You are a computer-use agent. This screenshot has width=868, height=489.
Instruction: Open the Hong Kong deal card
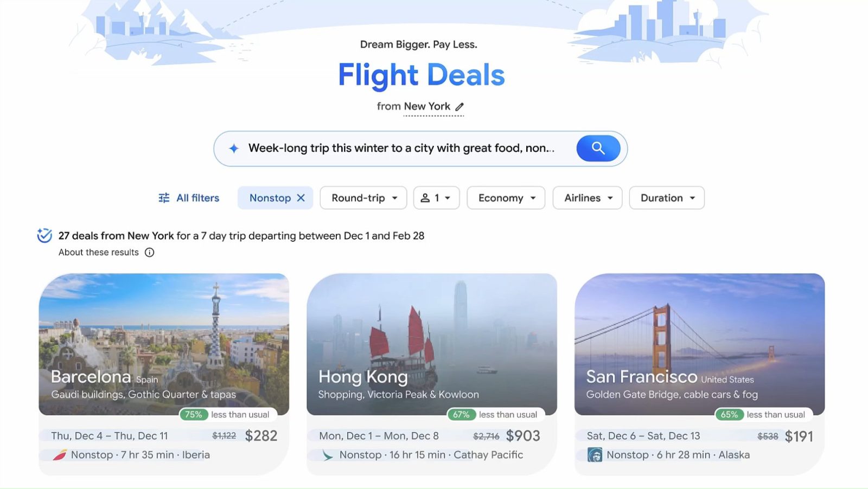point(432,374)
